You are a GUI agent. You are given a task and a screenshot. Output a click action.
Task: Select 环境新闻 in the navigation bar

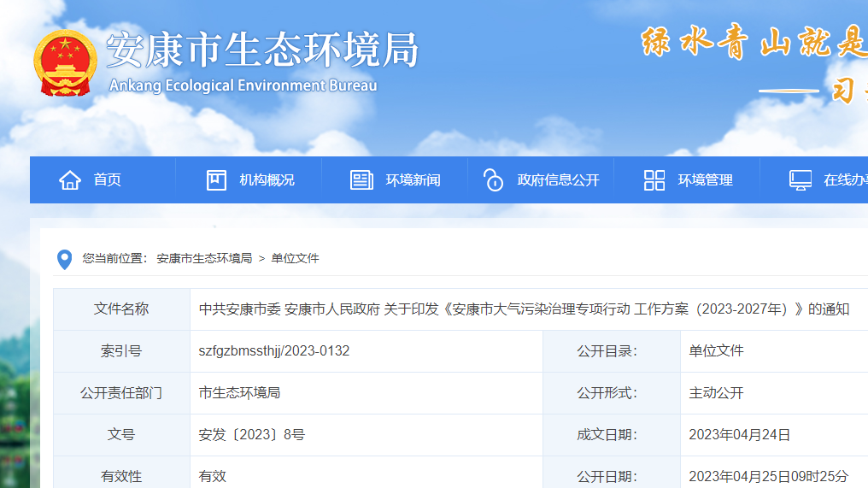point(413,180)
